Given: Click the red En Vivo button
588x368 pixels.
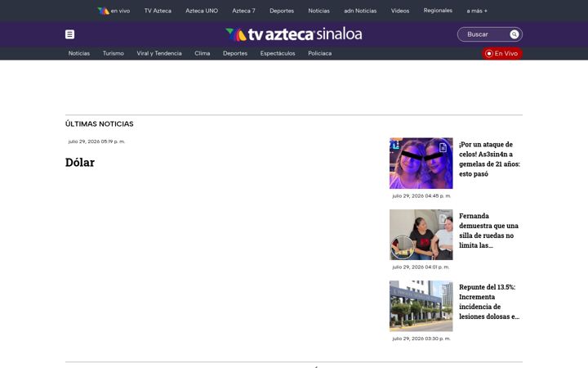Looking at the screenshot, I should pos(501,53).
